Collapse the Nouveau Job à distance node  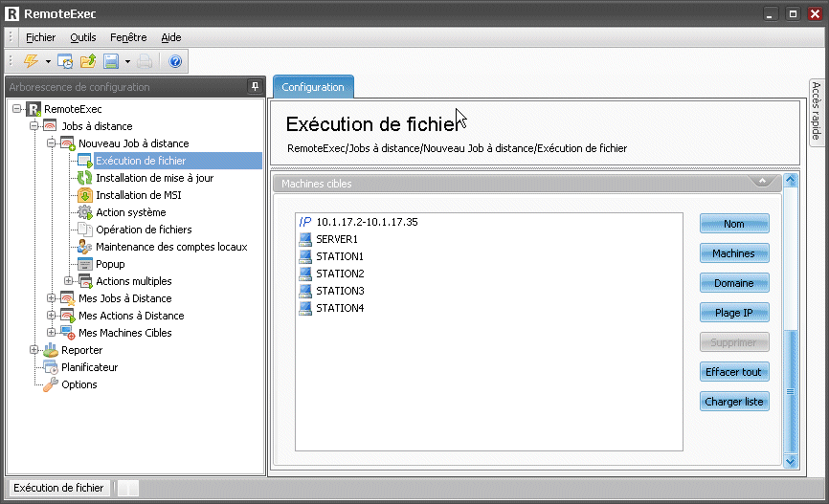click(52, 143)
